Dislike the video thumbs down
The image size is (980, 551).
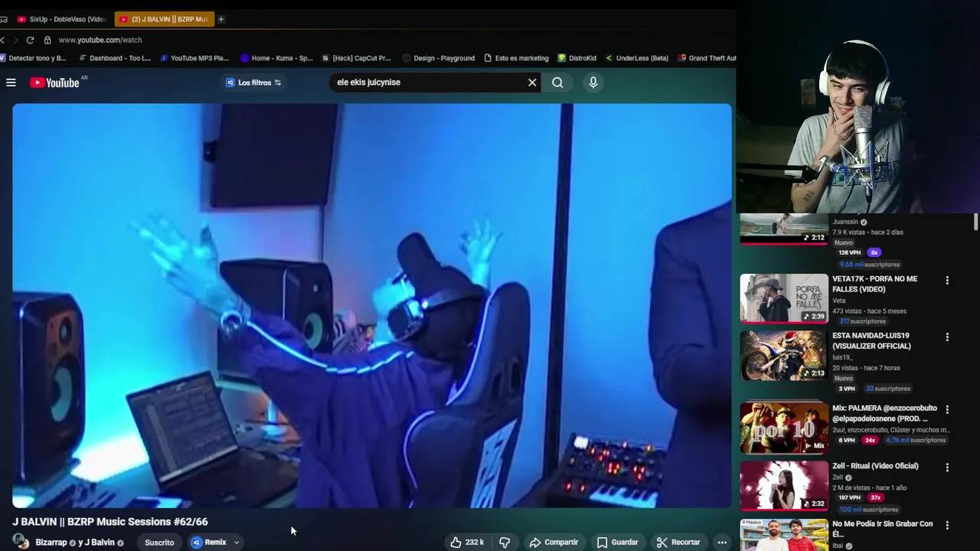505,542
